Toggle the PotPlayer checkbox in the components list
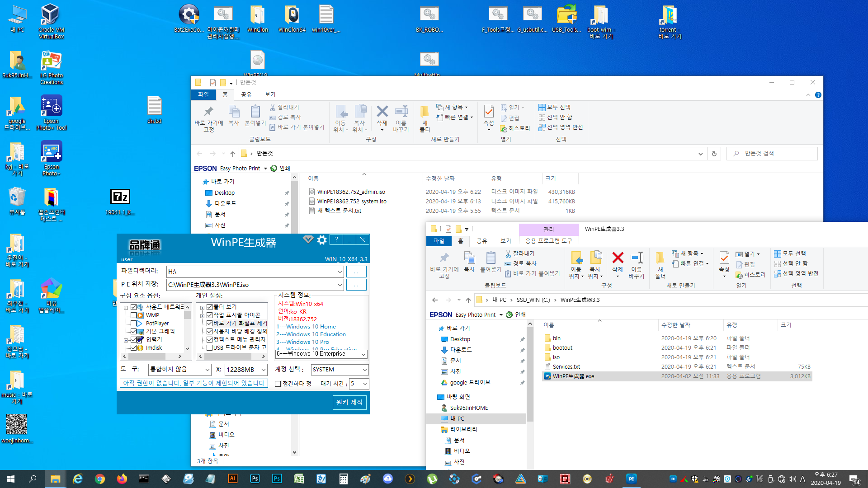Image resolution: width=868 pixels, height=488 pixels. click(x=133, y=324)
